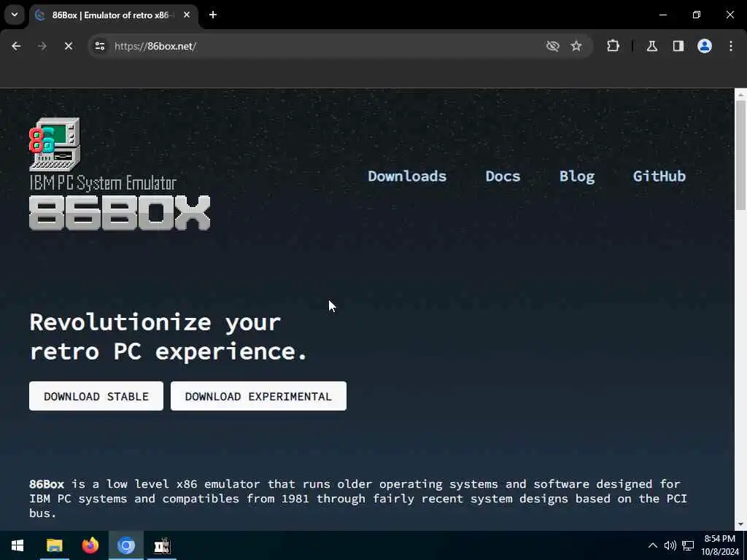
Task: Open File Explorer from taskbar
Action: pyautogui.click(x=54, y=545)
